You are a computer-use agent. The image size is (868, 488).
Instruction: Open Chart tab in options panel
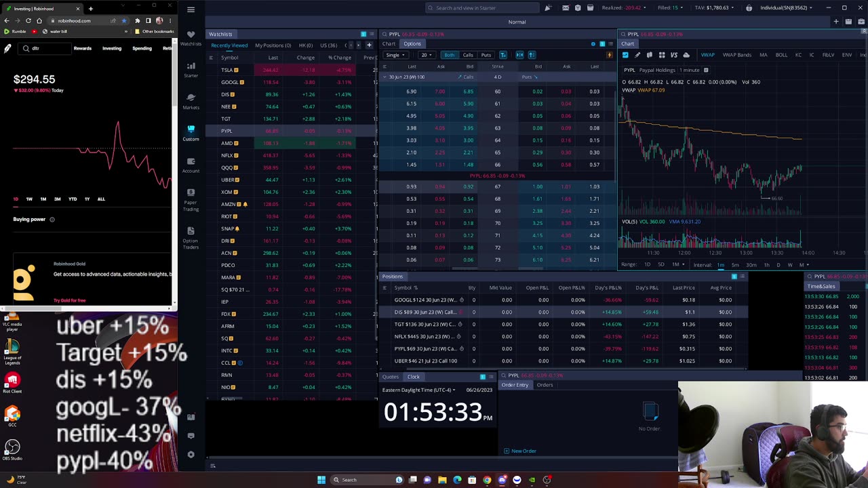click(x=389, y=44)
